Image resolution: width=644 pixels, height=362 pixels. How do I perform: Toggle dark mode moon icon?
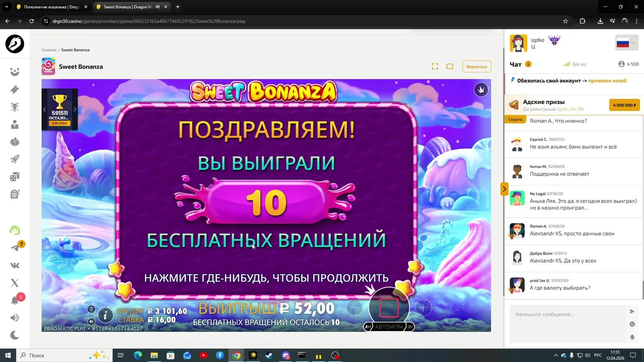click(x=15, y=335)
